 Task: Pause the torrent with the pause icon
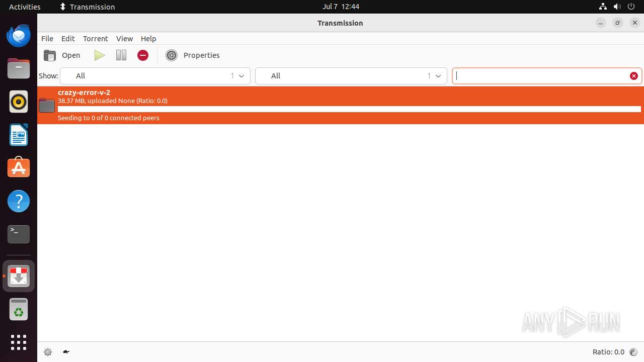coord(121,55)
